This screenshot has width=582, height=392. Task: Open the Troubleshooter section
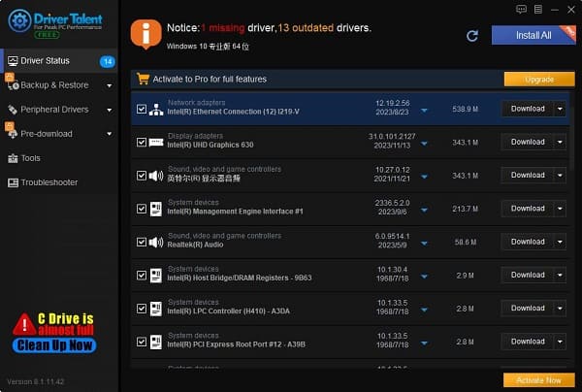tap(59, 182)
